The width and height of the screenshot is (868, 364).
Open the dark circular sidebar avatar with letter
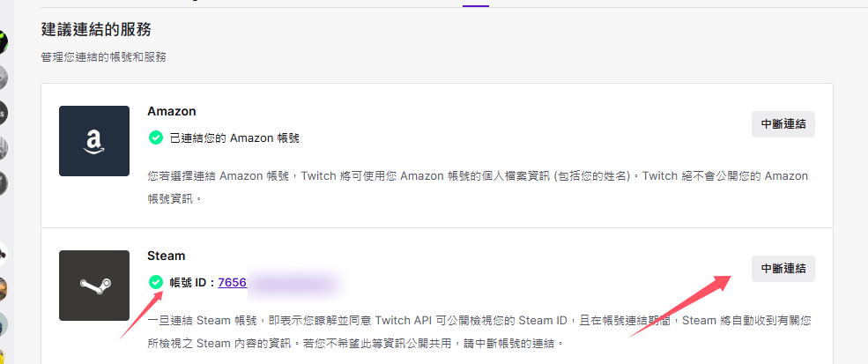coord(3,113)
